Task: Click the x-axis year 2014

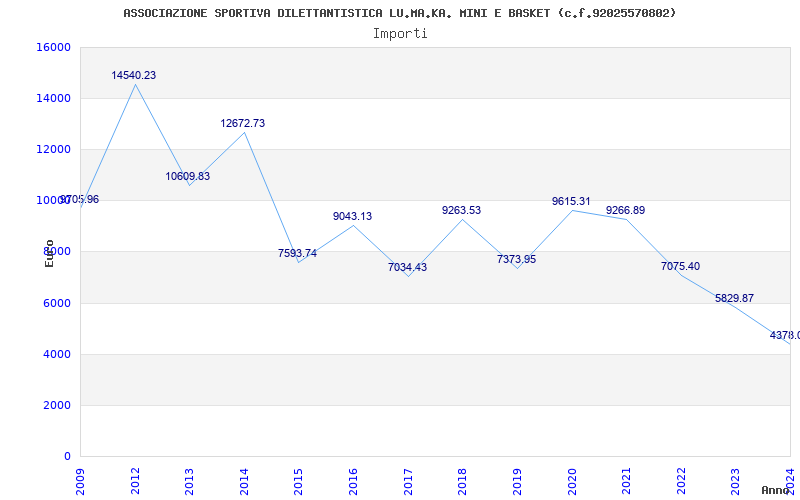Action: click(x=244, y=481)
